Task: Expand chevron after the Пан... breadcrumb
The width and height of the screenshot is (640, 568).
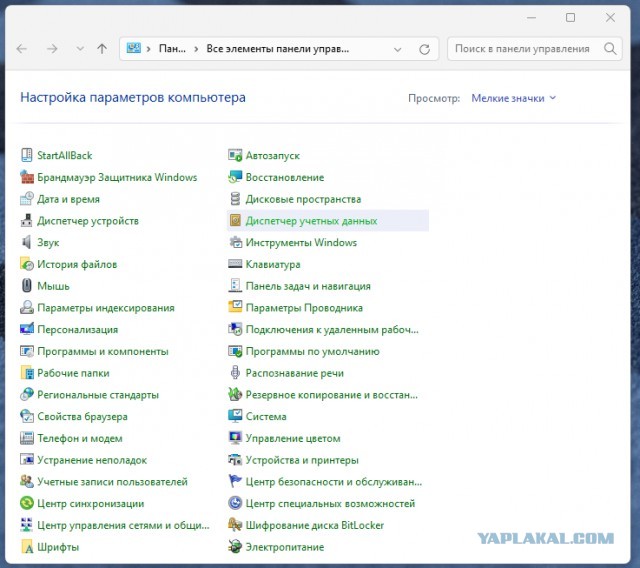Action: point(196,49)
